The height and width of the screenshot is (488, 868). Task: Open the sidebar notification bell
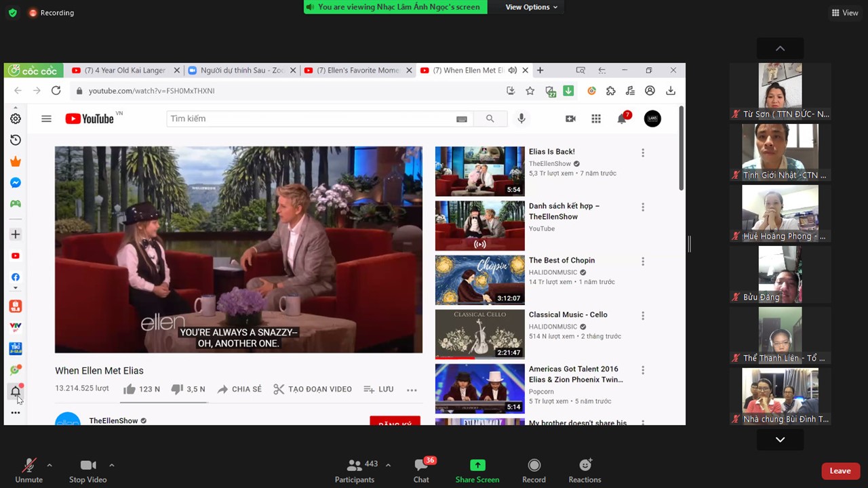[x=16, y=391]
